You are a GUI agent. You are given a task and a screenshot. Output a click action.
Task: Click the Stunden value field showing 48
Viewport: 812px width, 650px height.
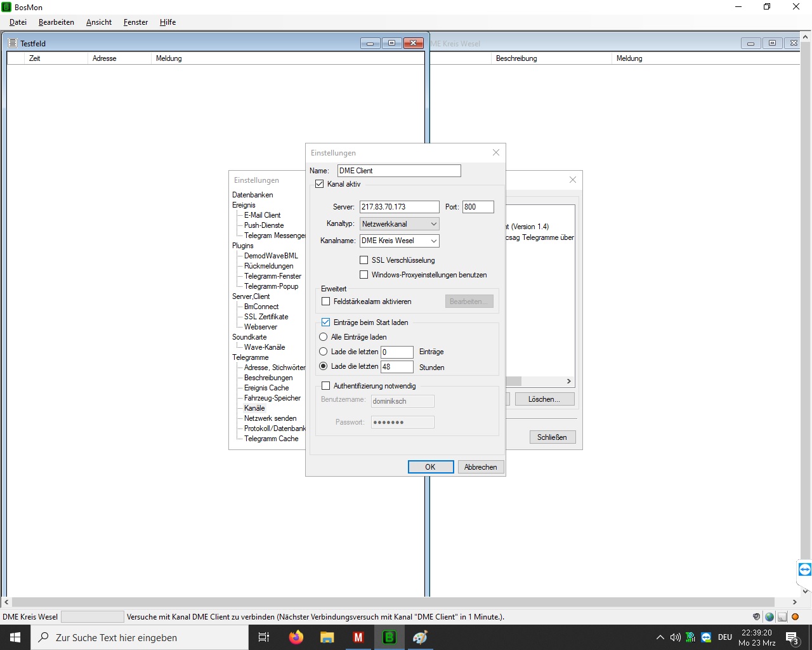[397, 367]
